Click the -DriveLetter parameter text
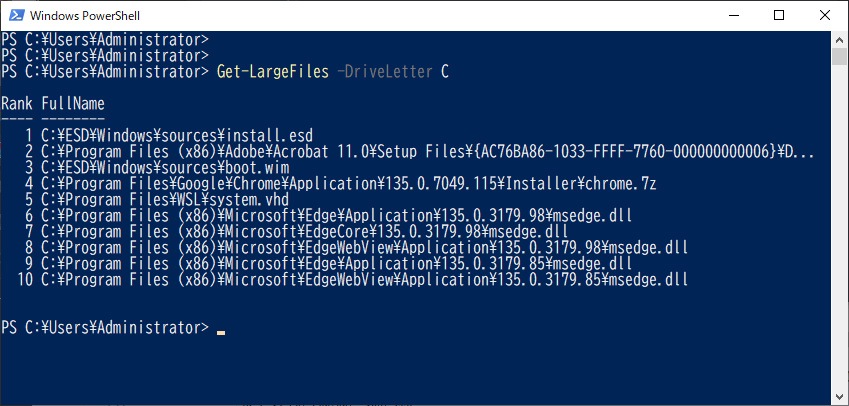Screen dimensions: 849x406 pos(384,71)
